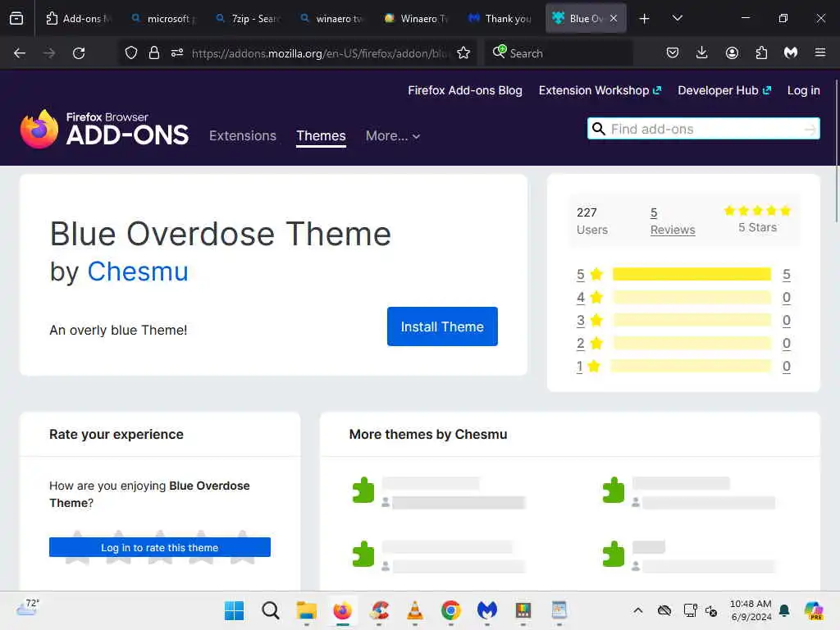This screenshot has height=630, width=840.
Task: Switch to the 7zip search tab
Action: tap(248, 18)
